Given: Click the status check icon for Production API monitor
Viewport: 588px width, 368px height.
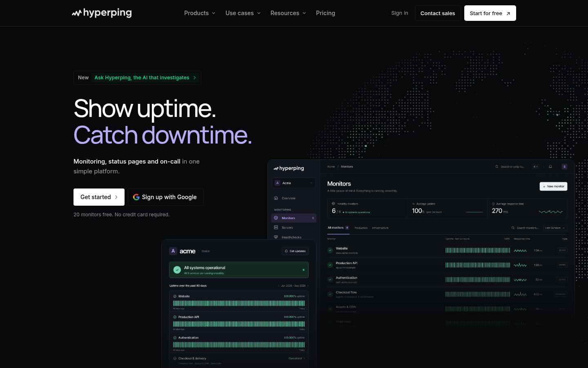Looking at the screenshot, I should 330,265.
